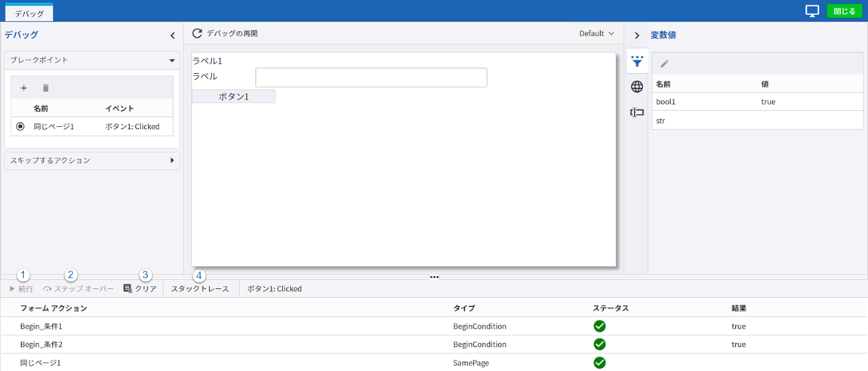Collapse the 変数値 panel with the chevron
Screen dimensions: 868x371
click(x=636, y=35)
